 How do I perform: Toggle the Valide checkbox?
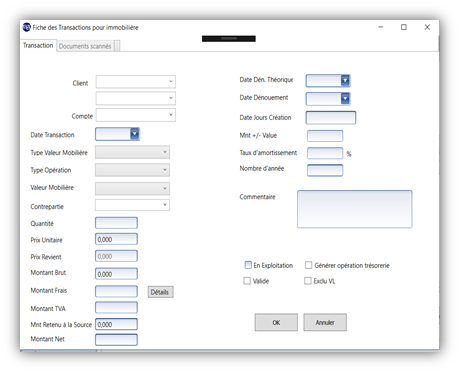click(x=247, y=281)
